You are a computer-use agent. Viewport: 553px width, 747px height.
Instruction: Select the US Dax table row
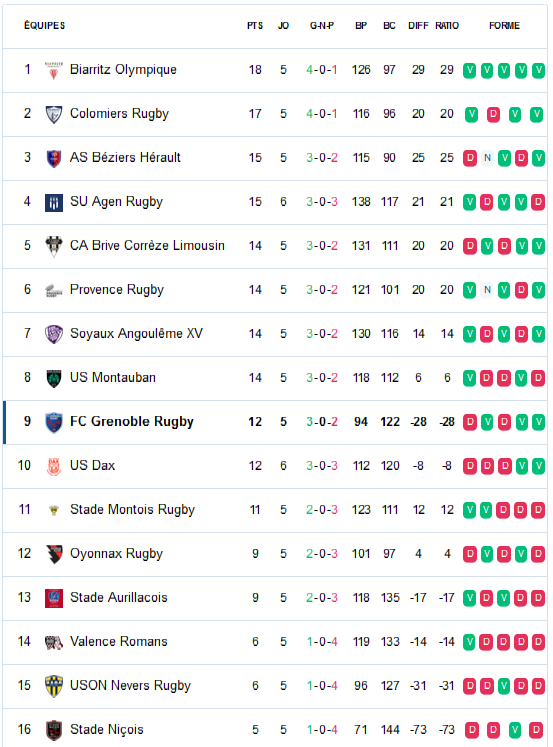click(x=275, y=466)
